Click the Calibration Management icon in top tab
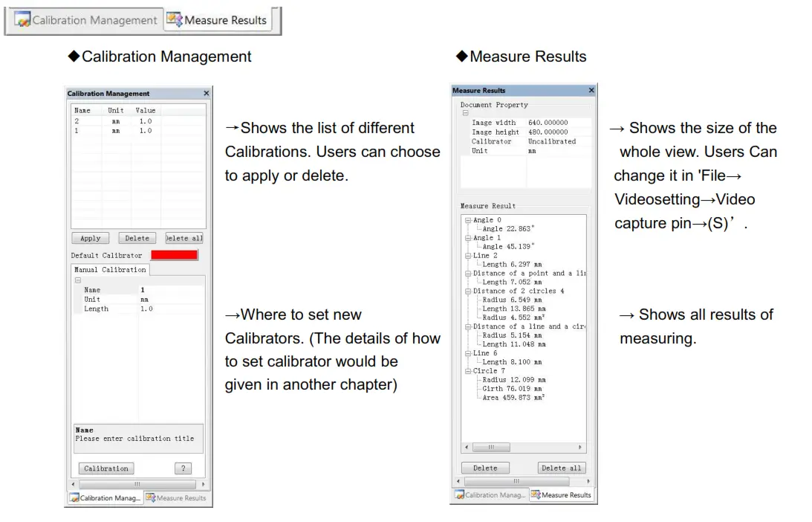Image resolution: width=812 pixels, height=522 pixels. (x=22, y=19)
